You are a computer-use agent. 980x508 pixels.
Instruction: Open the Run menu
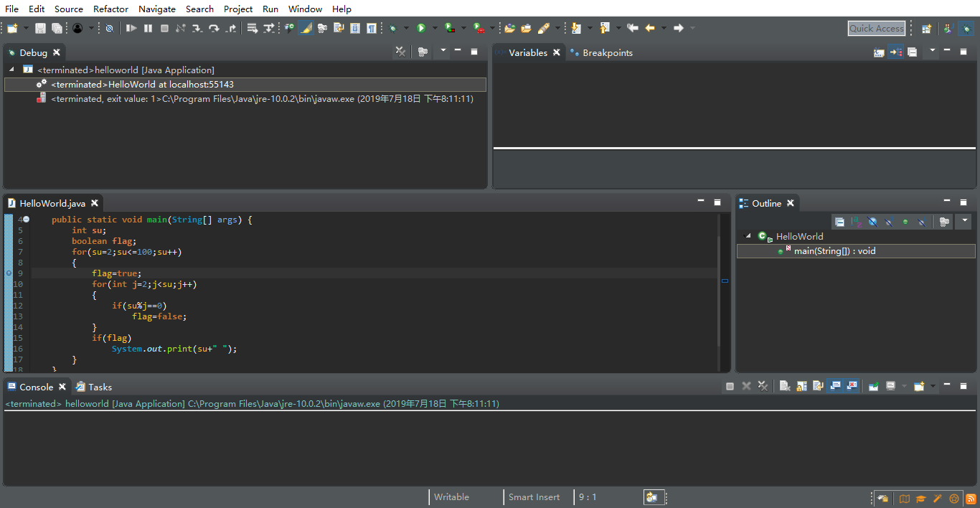(270, 9)
